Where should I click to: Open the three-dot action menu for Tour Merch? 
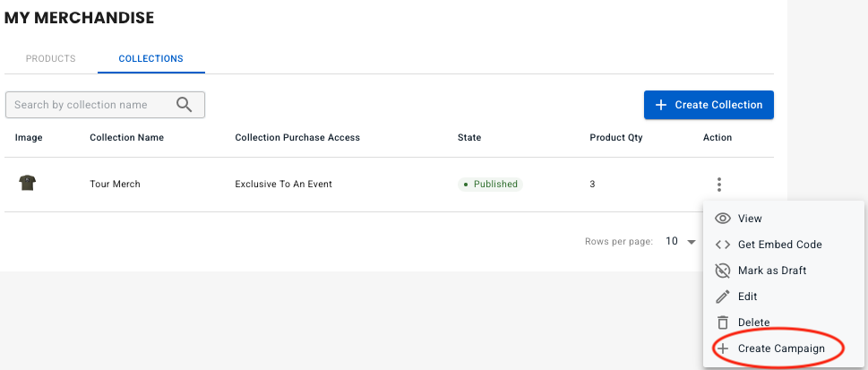coord(718,185)
